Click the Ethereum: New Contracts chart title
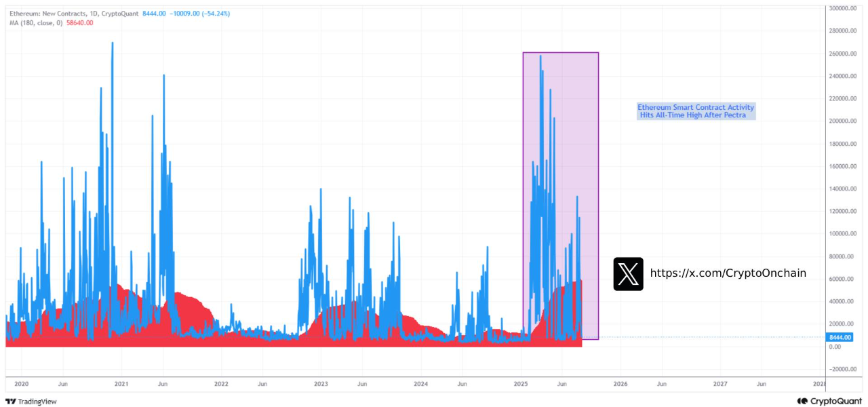 pyautogui.click(x=74, y=14)
